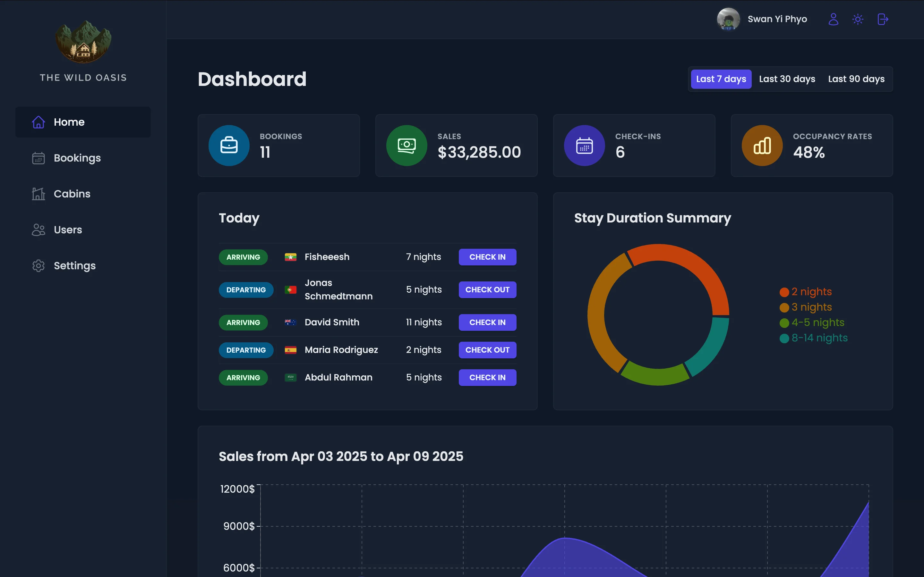This screenshot has width=924, height=577.
Task: Select the Cabins icon in the sidebar
Action: coord(38,194)
